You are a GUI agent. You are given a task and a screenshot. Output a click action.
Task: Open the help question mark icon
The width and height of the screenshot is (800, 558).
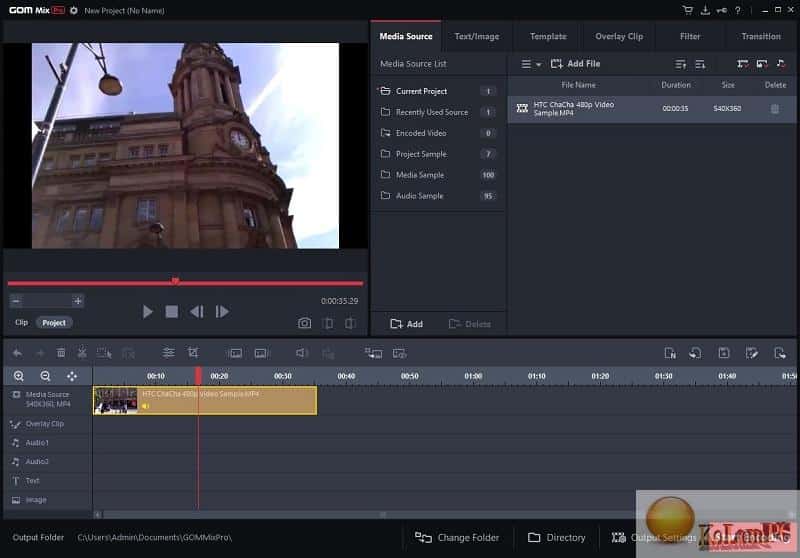(x=738, y=10)
